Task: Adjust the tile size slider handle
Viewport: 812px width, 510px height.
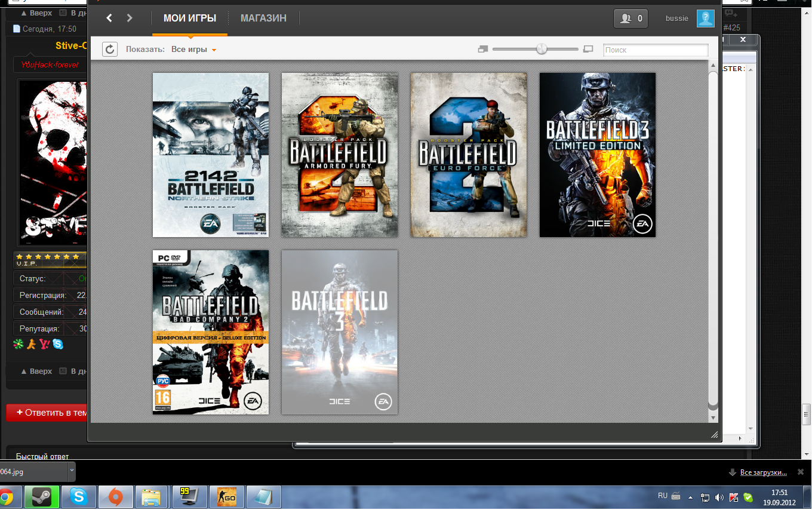Action: click(x=542, y=50)
